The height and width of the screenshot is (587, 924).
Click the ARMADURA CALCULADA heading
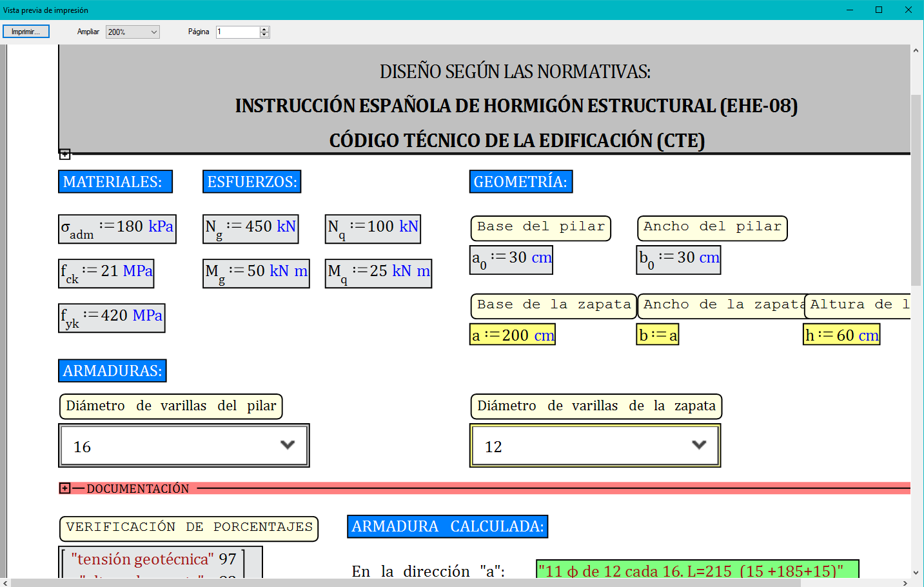click(447, 526)
